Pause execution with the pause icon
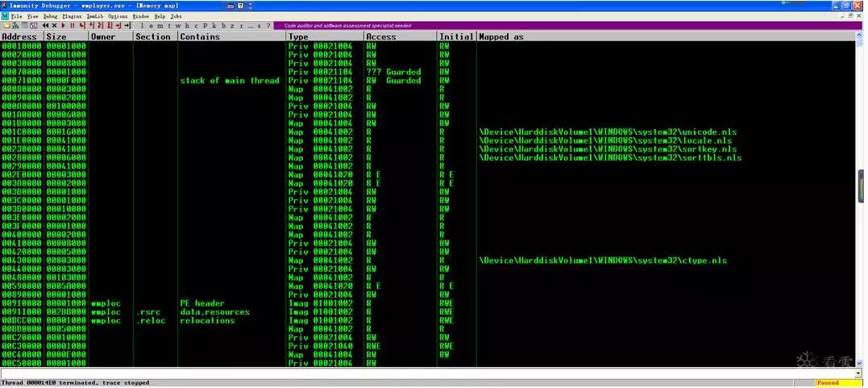The width and height of the screenshot is (868, 388). point(73,26)
